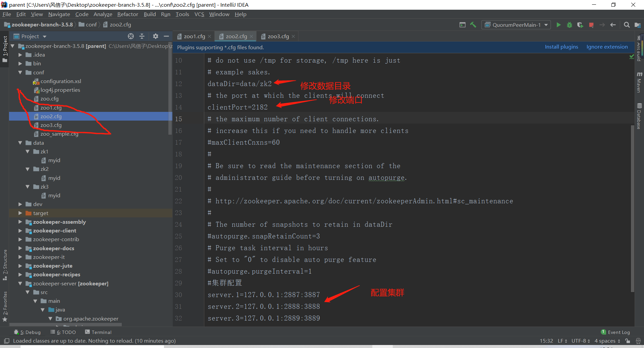Viewport: 644px width, 348px height.
Task: Open Search Everywhere magnifier icon
Action: (x=627, y=25)
